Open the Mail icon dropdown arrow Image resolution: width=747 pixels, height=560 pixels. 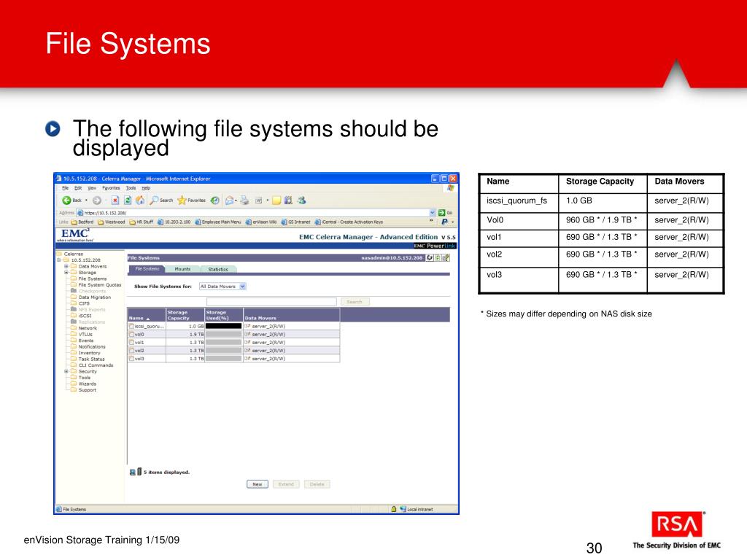pos(236,201)
